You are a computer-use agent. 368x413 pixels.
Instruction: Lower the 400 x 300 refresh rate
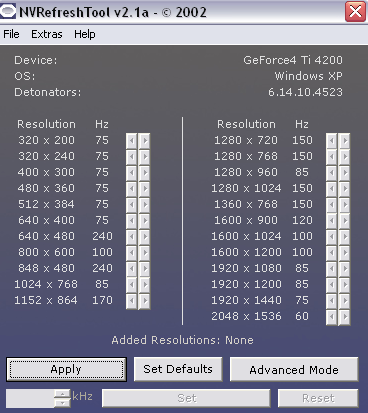132,173
